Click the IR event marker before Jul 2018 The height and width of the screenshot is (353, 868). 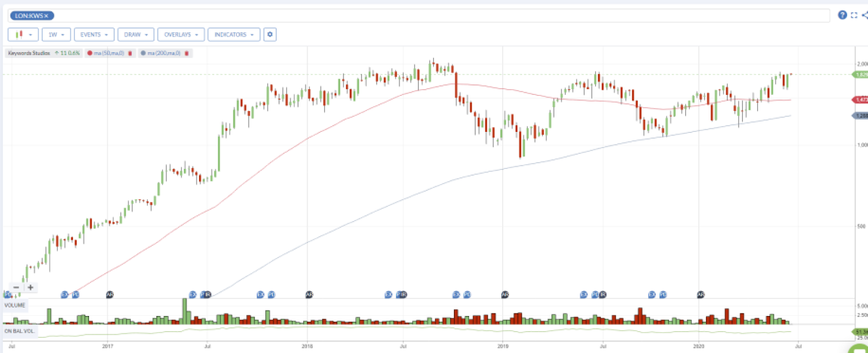[x=403, y=295]
